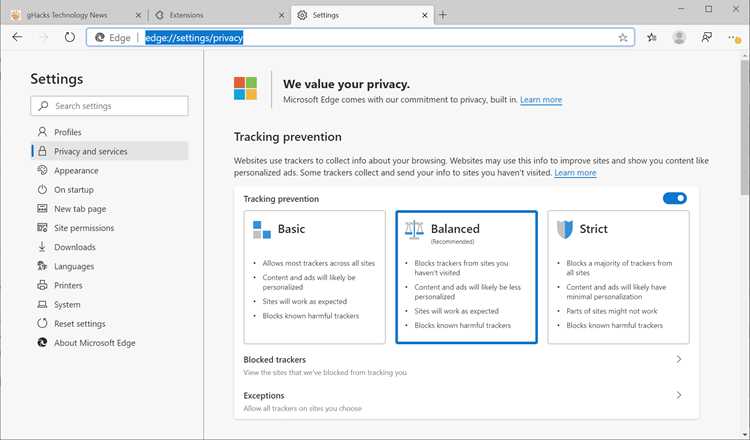The width and height of the screenshot is (750, 440).
Task: Click the Site permissions icon
Action: (x=42, y=228)
